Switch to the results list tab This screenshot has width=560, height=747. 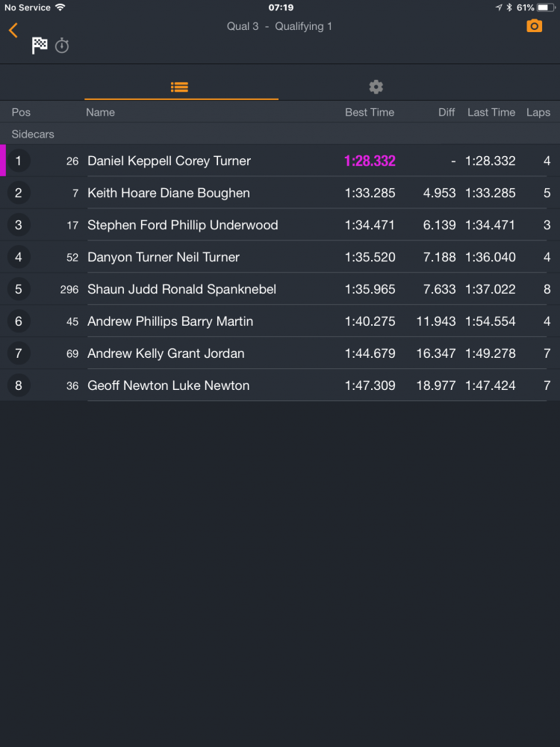pyautogui.click(x=179, y=87)
